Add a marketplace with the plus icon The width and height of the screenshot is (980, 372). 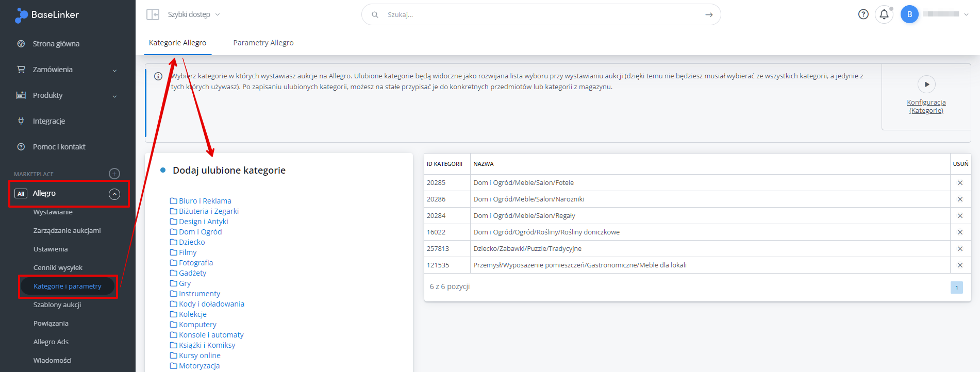(114, 174)
